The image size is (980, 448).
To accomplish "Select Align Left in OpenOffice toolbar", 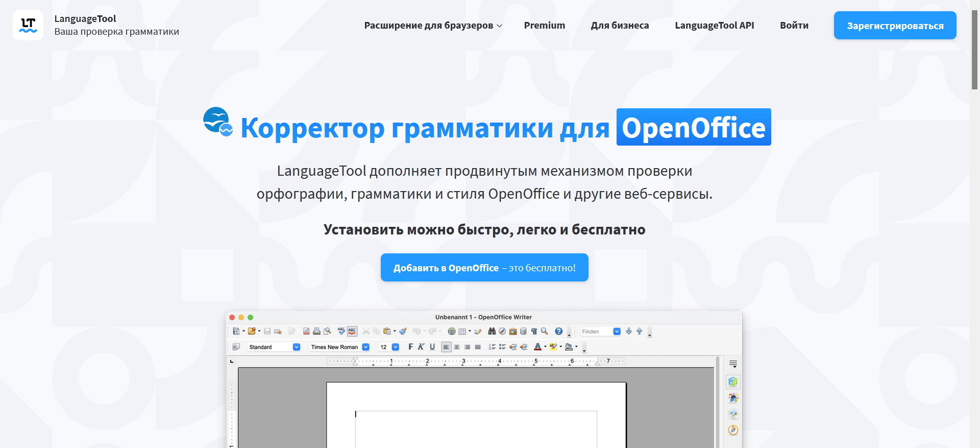I will [446, 347].
